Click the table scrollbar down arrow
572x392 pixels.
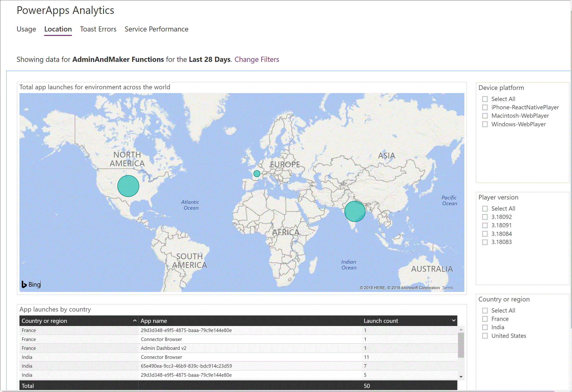pos(461,377)
